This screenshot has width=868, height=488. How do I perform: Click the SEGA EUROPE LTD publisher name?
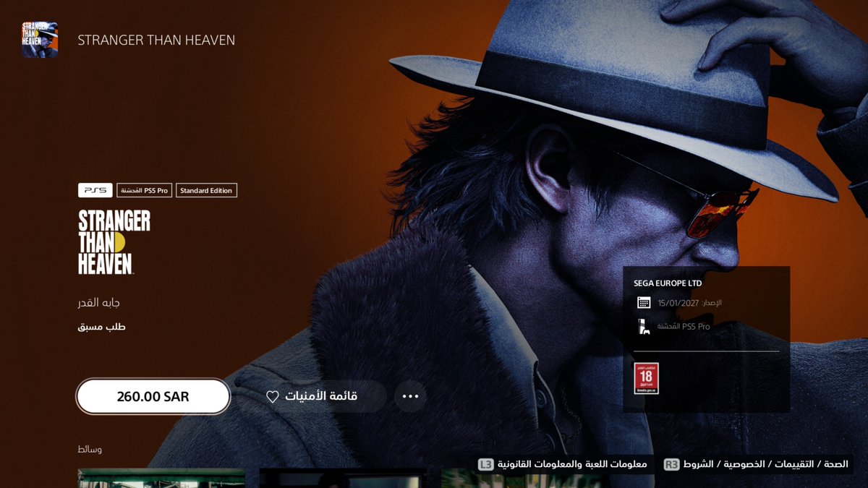(668, 283)
